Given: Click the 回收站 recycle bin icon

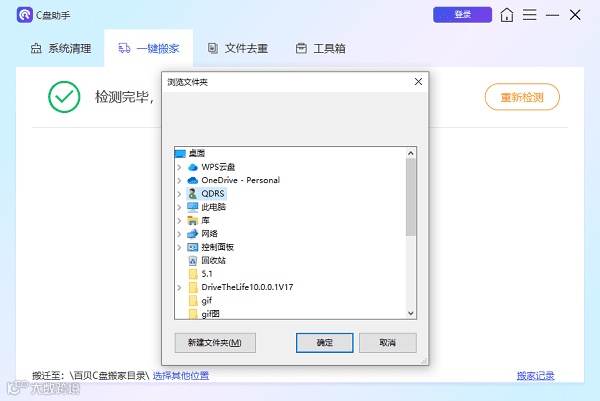Looking at the screenshot, I should click(193, 261).
